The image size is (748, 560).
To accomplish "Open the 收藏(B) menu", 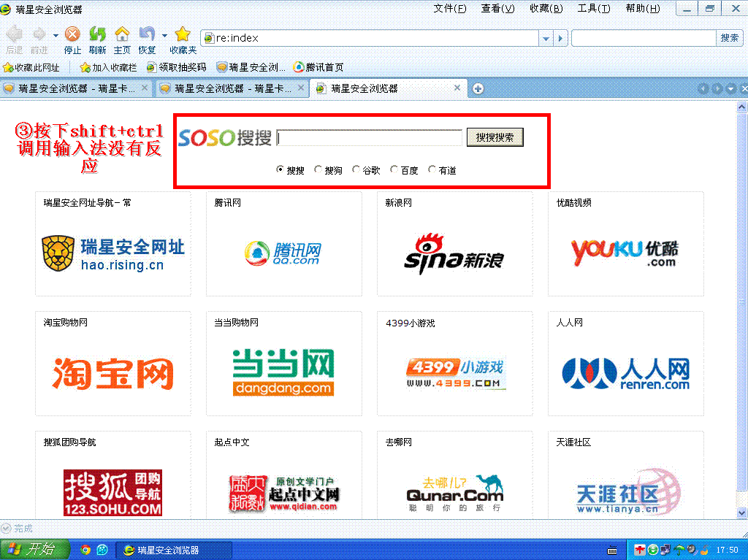I will 546,9.
